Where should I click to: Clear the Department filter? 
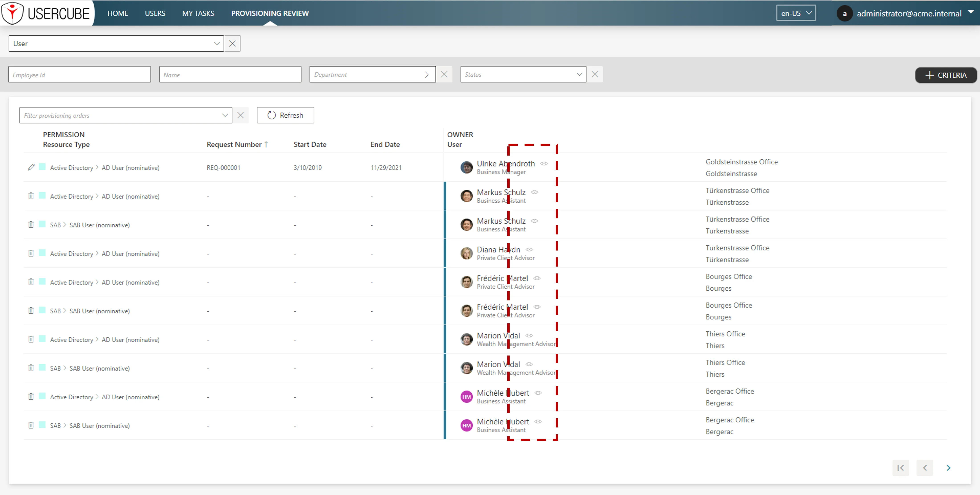coord(444,74)
